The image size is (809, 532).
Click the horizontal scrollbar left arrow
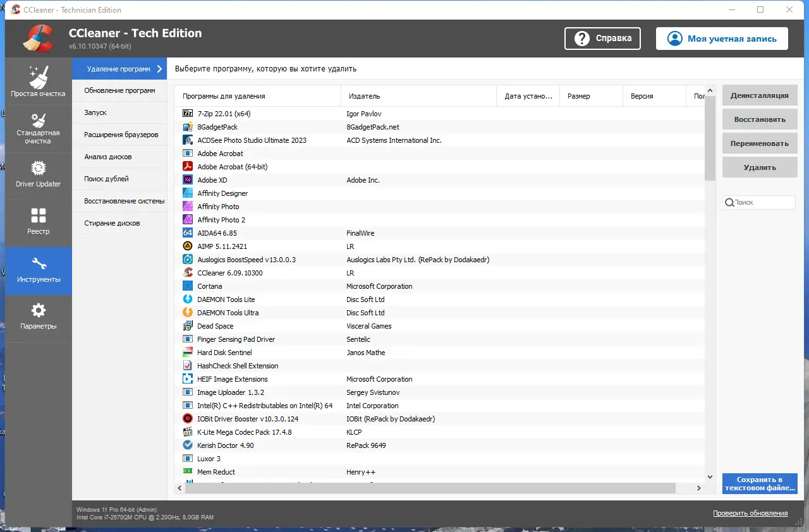(x=180, y=488)
